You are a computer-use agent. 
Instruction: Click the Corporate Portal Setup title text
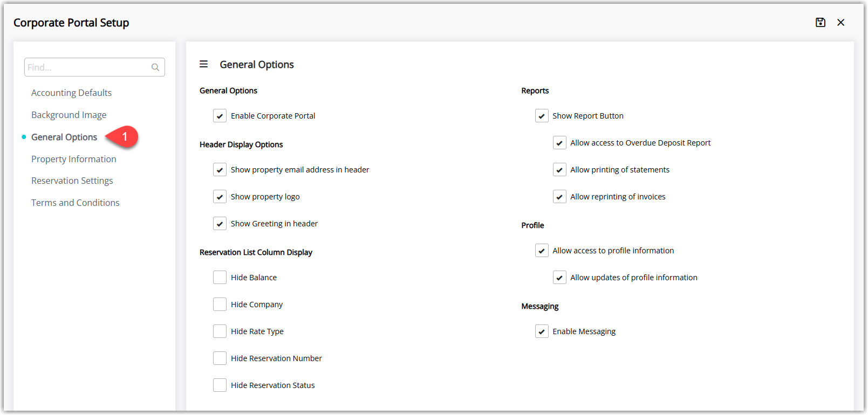(71, 23)
